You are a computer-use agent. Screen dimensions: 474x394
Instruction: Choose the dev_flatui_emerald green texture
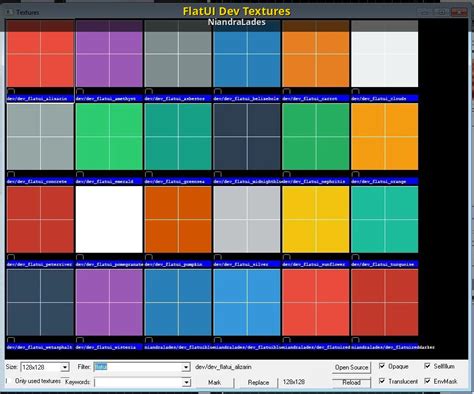tap(109, 136)
